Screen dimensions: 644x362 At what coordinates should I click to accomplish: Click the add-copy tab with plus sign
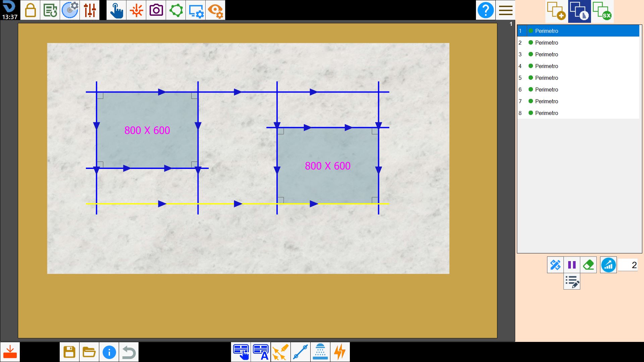[x=556, y=11]
